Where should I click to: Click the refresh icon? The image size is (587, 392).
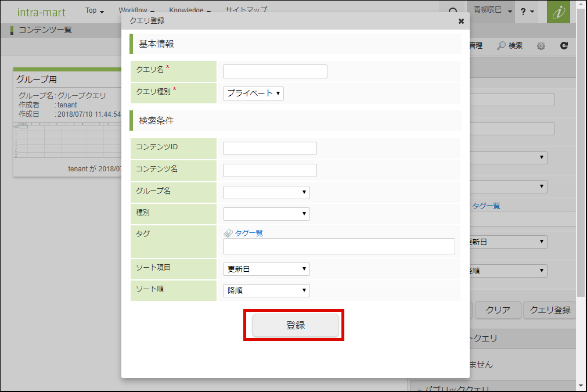(564, 46)
